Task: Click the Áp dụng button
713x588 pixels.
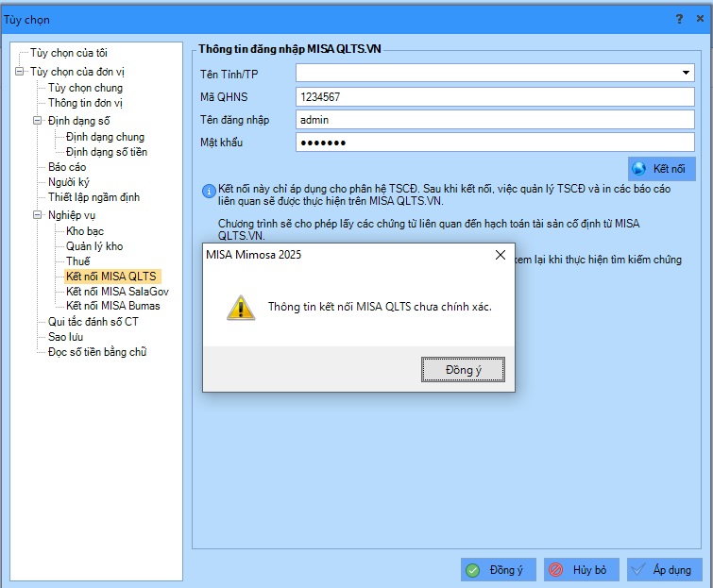Action: (x=664, y=570)
